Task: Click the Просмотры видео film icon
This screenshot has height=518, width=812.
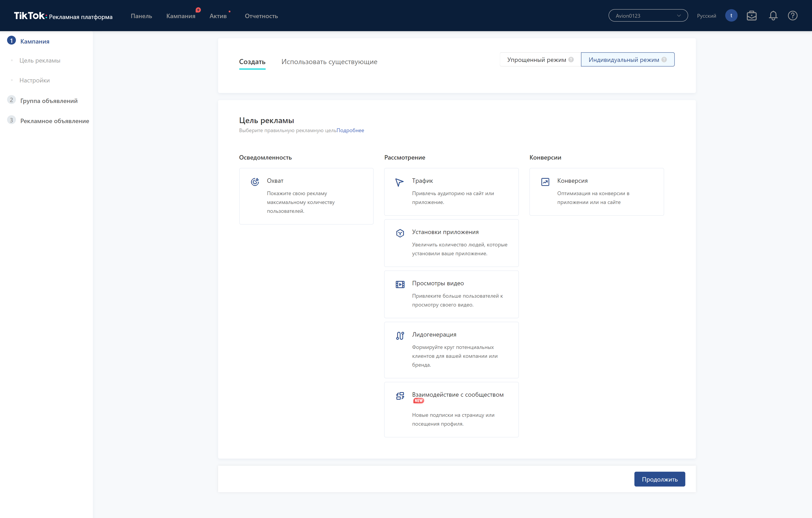Action: coord(400,284)
